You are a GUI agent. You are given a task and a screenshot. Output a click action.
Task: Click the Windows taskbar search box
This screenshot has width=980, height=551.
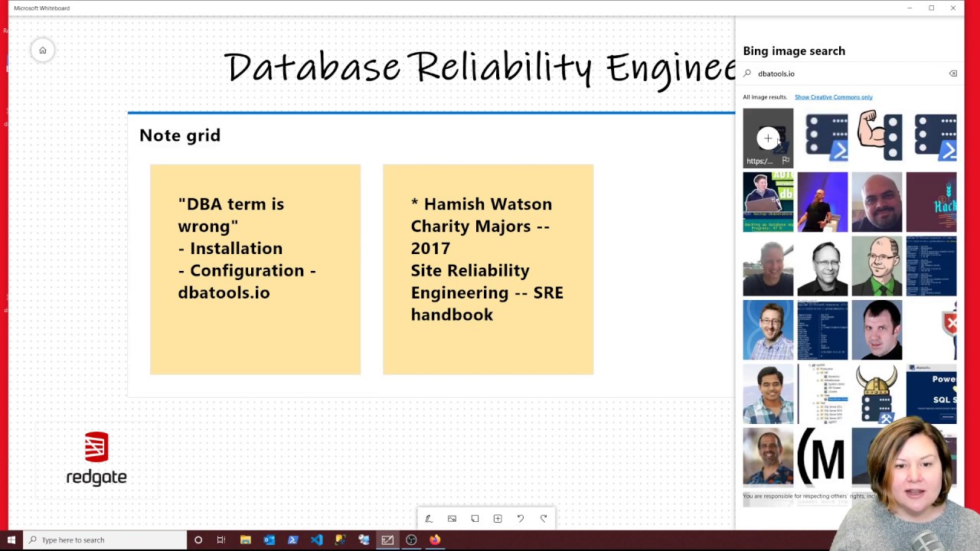click(x=105, y=540)
